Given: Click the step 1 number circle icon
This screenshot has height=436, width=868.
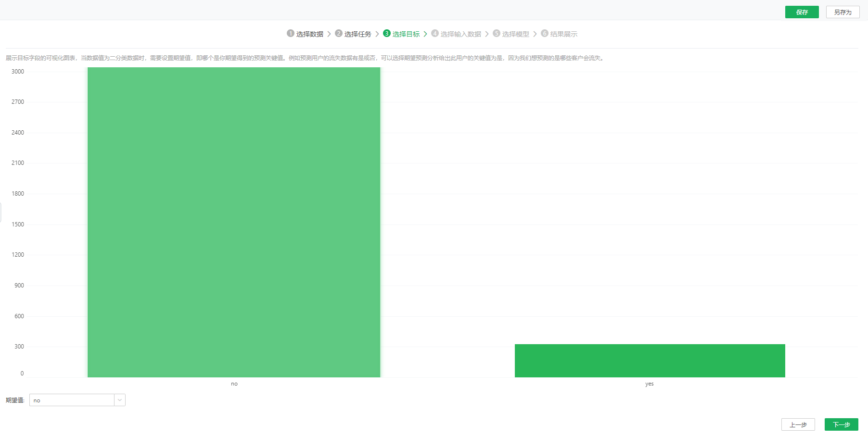Looking at the screenshot, I should 290,33.
